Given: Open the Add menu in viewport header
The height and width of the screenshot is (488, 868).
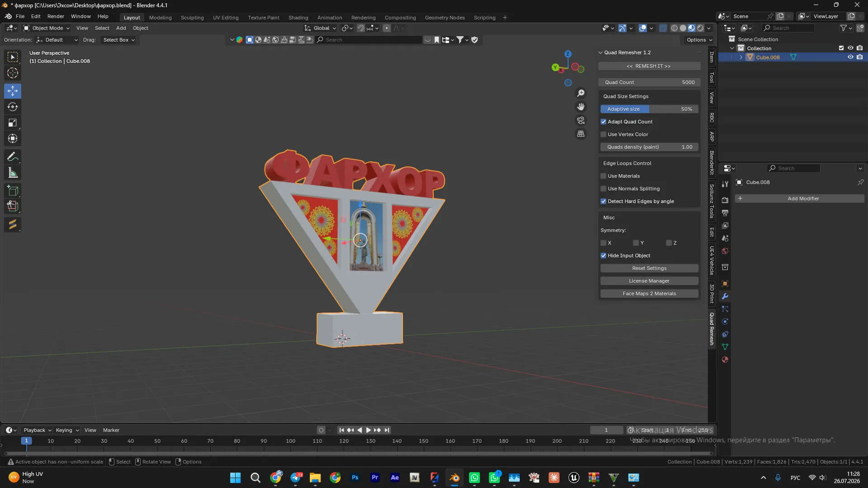Looking at the screenshot, I should coord(121,28).
